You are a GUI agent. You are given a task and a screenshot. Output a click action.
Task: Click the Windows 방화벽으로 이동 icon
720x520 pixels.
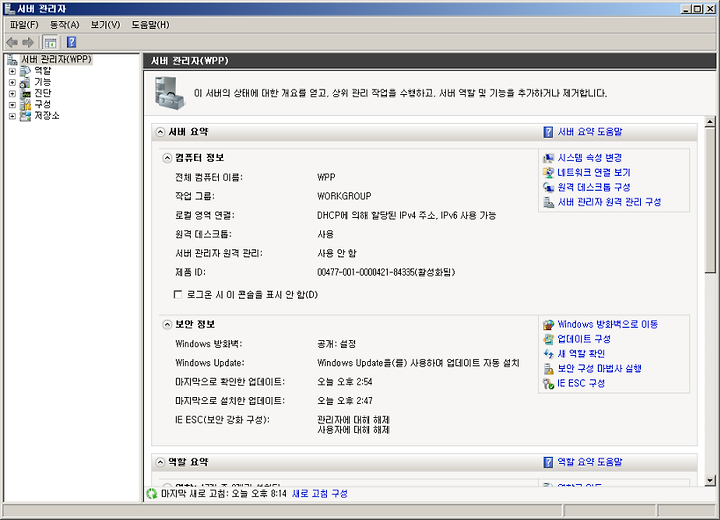coord(548,325)
